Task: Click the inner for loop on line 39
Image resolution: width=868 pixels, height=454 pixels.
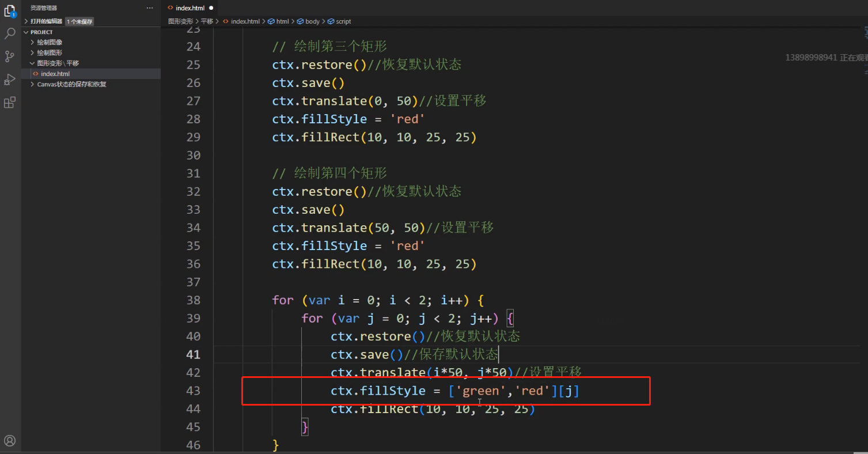Action: coord(407,318)
